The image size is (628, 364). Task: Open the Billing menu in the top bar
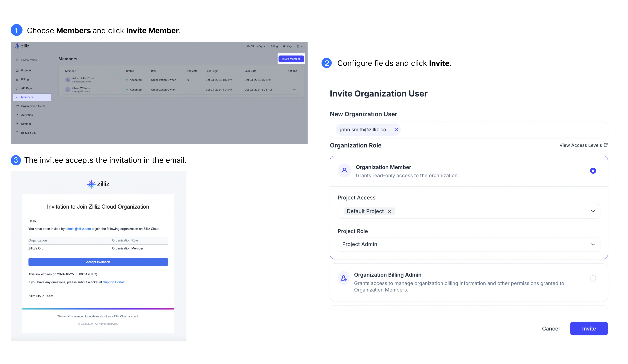(274, 46)
